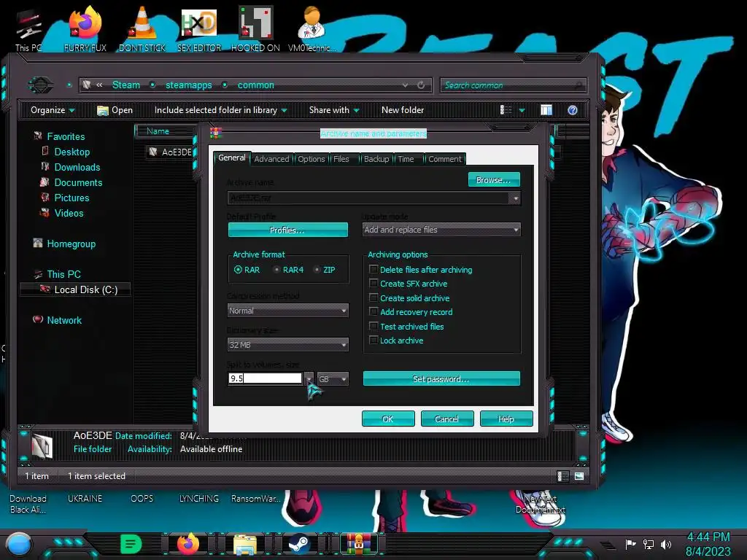Open the green notes app on the taskbar
Viewport: 747px width, 560px height.
pos(131,544)
